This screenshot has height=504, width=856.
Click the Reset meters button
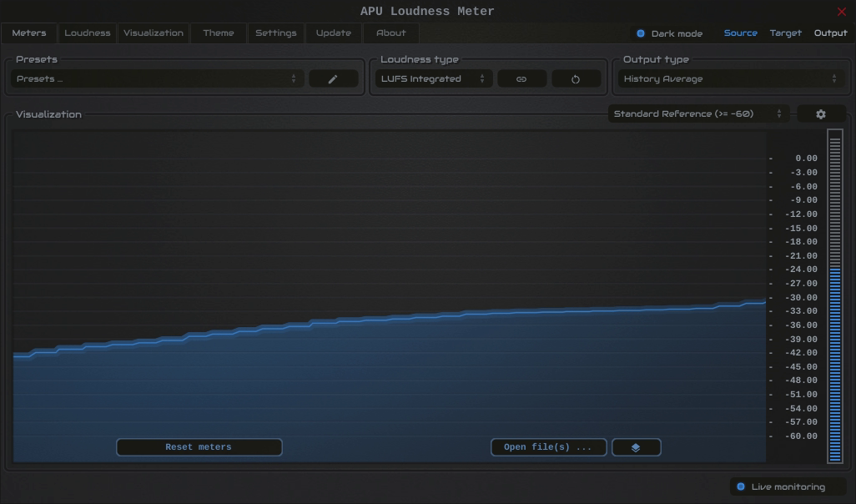click(199, 447)
